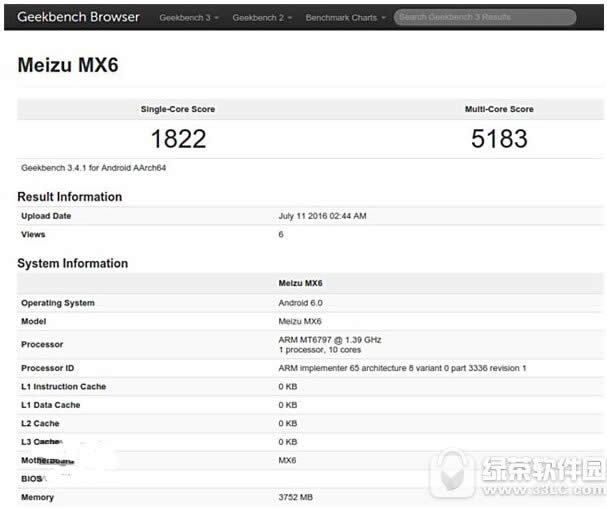Select the Operating System row label
Screen dimensions: 607x509
[x=58, y=303]
